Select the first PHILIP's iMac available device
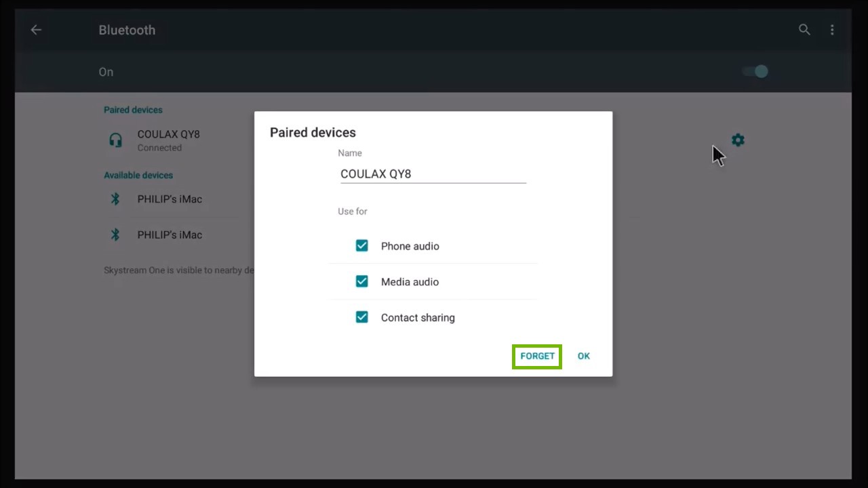 pos(170,199)
